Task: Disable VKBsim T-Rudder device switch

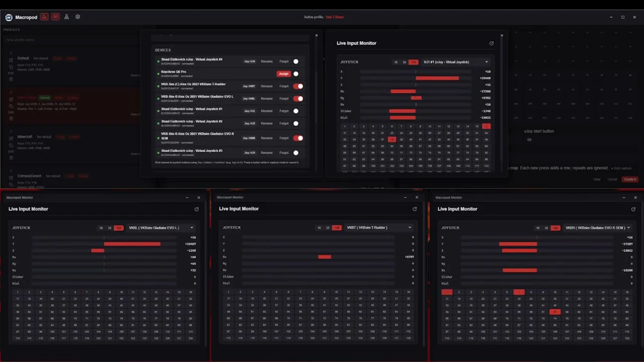Action: [x=298, y=86]
